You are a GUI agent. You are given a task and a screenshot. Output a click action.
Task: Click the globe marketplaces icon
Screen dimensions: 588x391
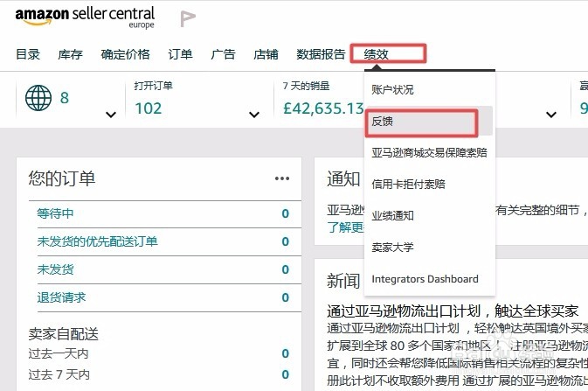(x=38, y=98)
